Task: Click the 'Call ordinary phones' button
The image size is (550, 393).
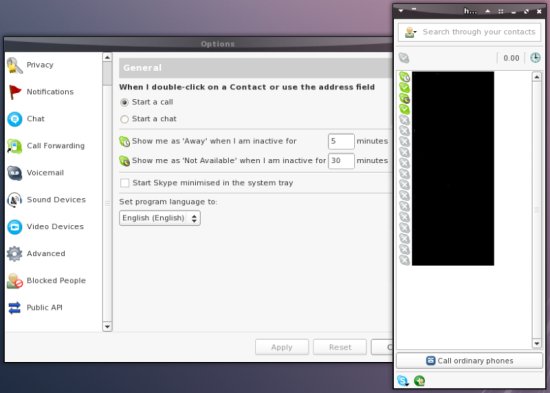Action: pos(469,361)
